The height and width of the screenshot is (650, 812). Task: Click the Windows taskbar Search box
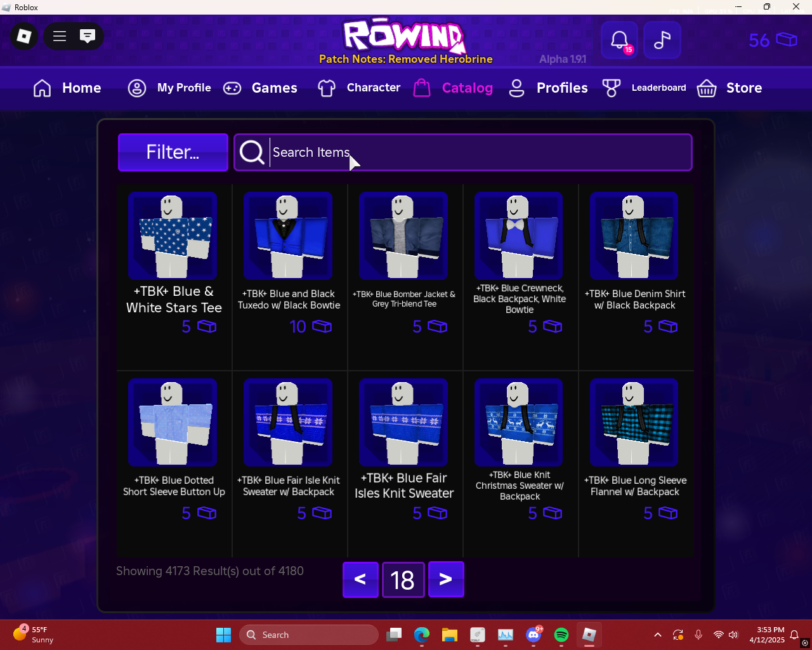(308, 635)
